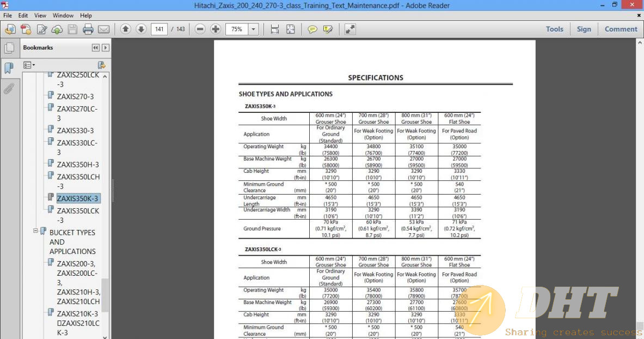Close the document with the menu-bar X

tap(639, 15)
